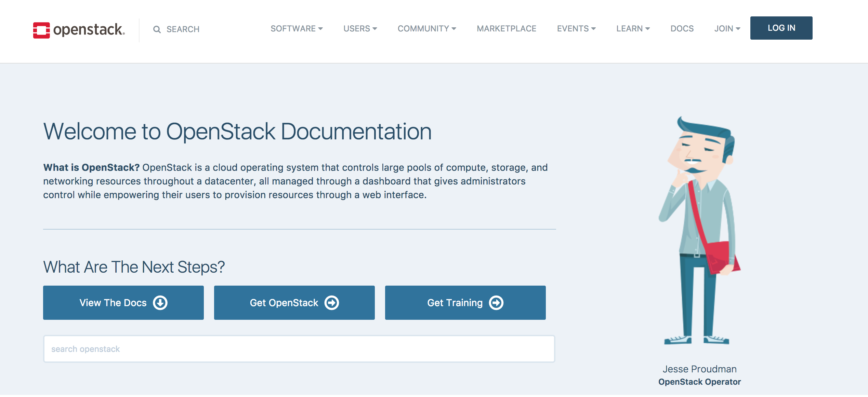Expand the Events dropdown menu
The image size is (868, 397).
(576, 29)
